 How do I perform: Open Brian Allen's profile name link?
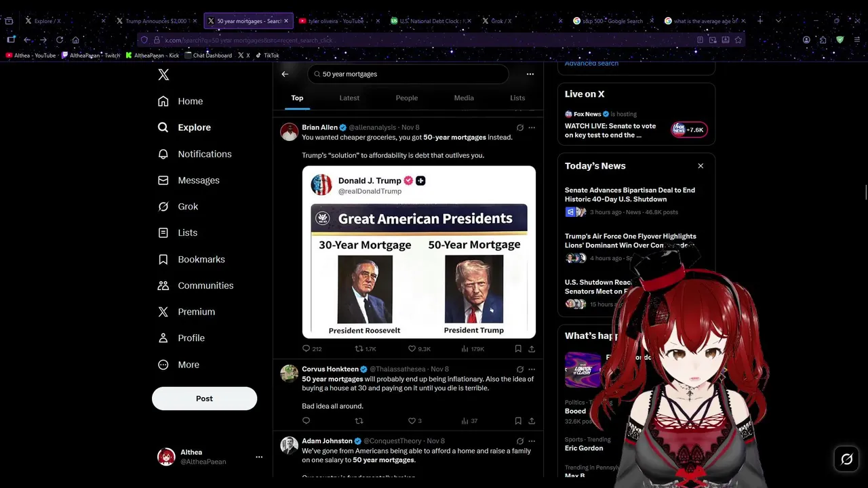[319, 127]
